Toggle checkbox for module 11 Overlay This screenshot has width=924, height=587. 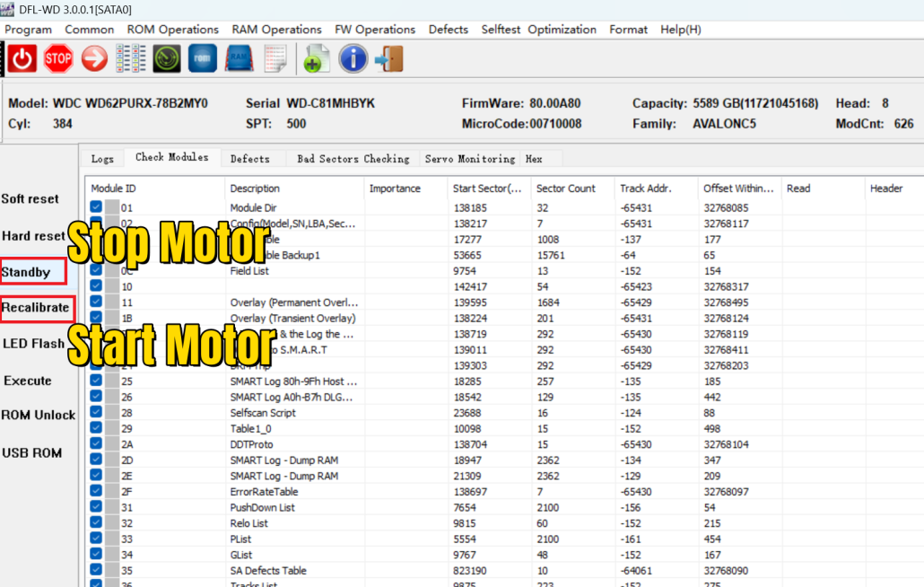pyautogui.click(x=96, y=302)
